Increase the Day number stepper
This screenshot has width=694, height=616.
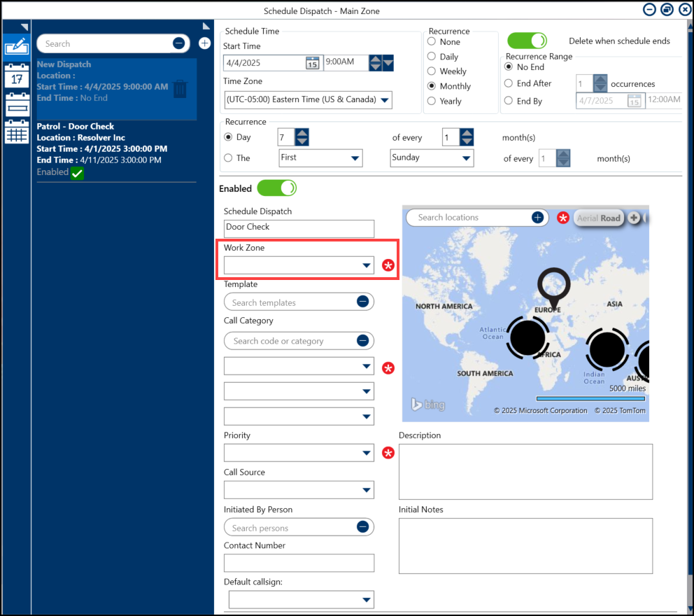tap(302, 133)
